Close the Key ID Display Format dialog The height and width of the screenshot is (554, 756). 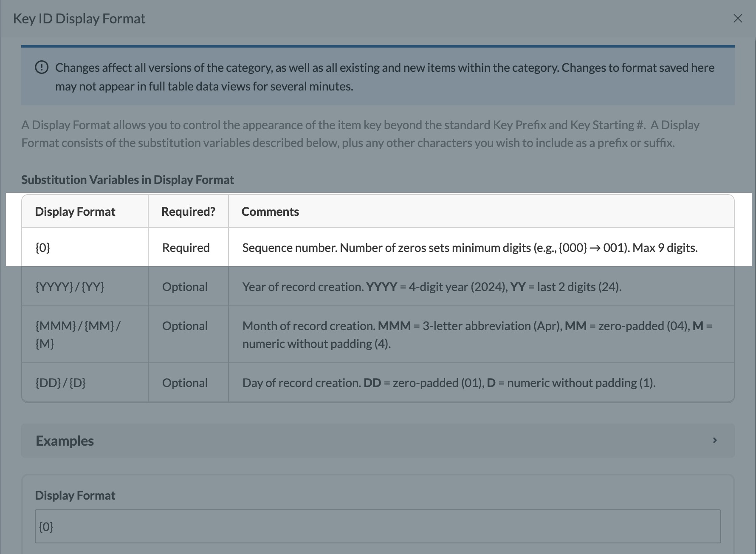[738, 18]
